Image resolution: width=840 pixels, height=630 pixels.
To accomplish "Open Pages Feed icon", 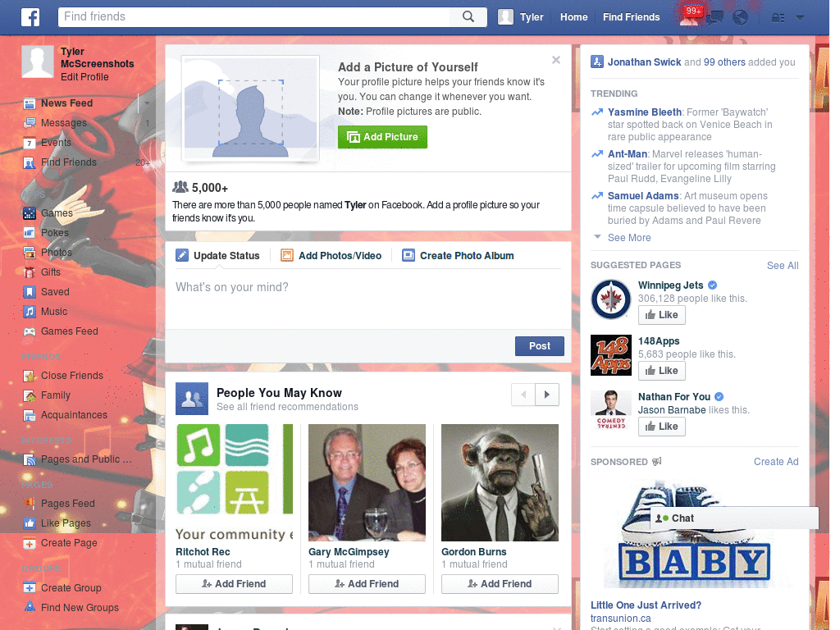I will coord(30,504).
